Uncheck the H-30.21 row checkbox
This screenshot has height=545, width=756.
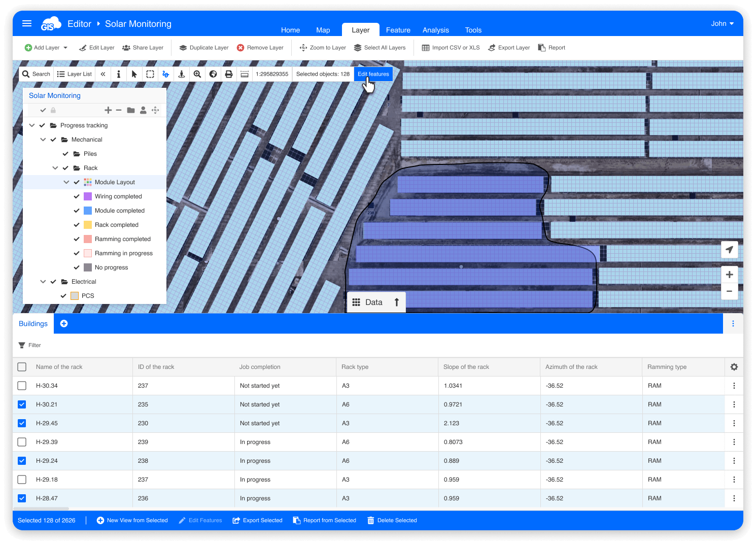[x=22, y=404]
